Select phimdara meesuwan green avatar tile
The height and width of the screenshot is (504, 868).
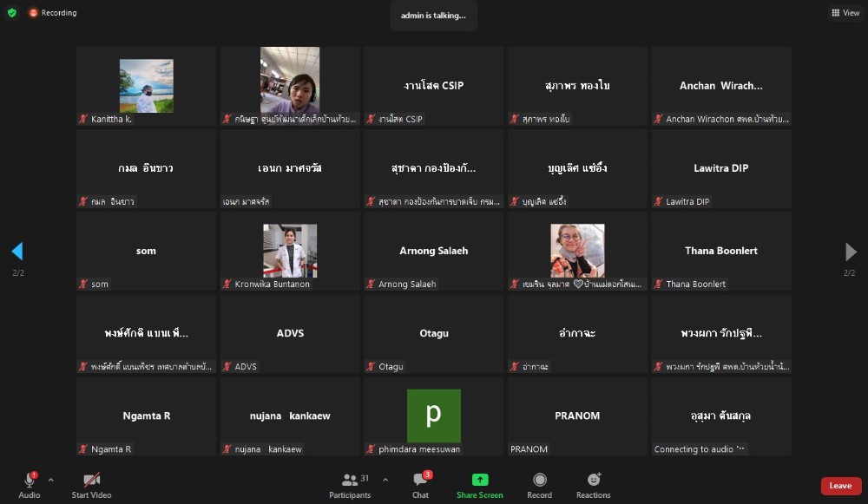point(433,416)
